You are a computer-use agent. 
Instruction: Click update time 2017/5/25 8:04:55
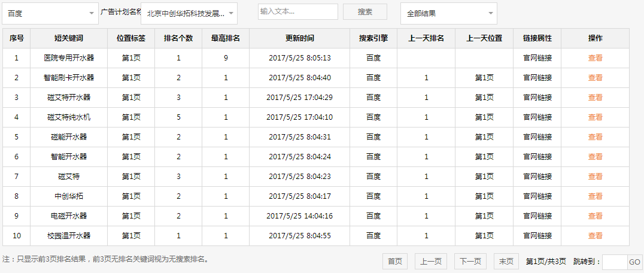(x=299, y=236)
